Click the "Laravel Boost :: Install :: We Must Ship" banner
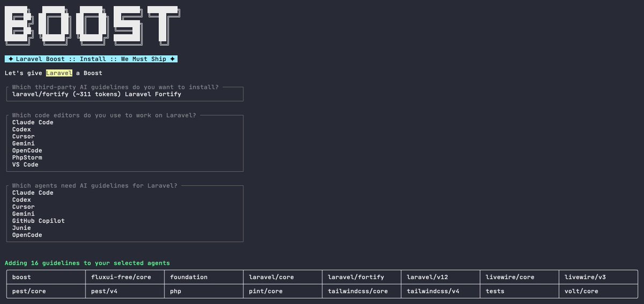Screen dimensions: 644x304 (91, 59)
